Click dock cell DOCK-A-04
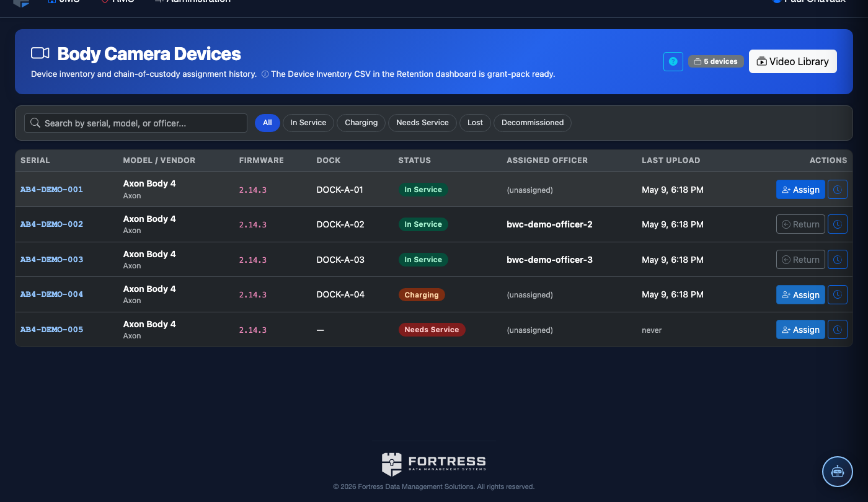The height and width of the screenshot is (502, 868). [340, 294]
